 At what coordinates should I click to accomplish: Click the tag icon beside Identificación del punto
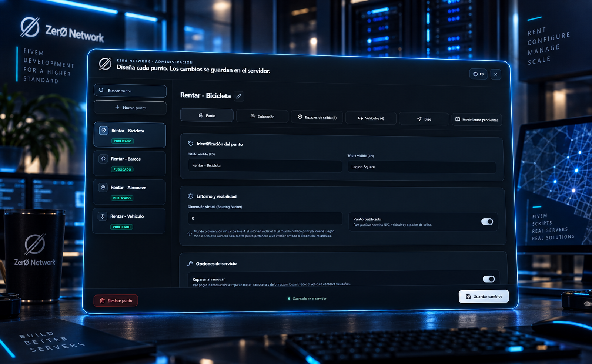coord(191,144)
